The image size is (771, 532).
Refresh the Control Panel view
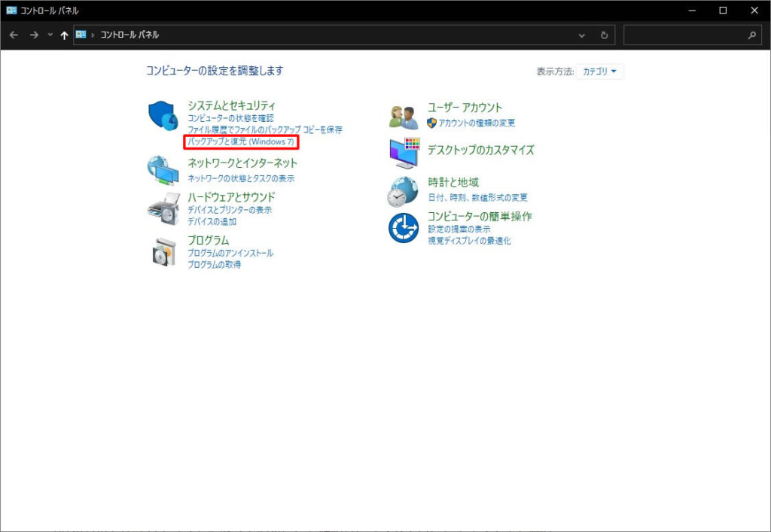click(x=605, y=35)
